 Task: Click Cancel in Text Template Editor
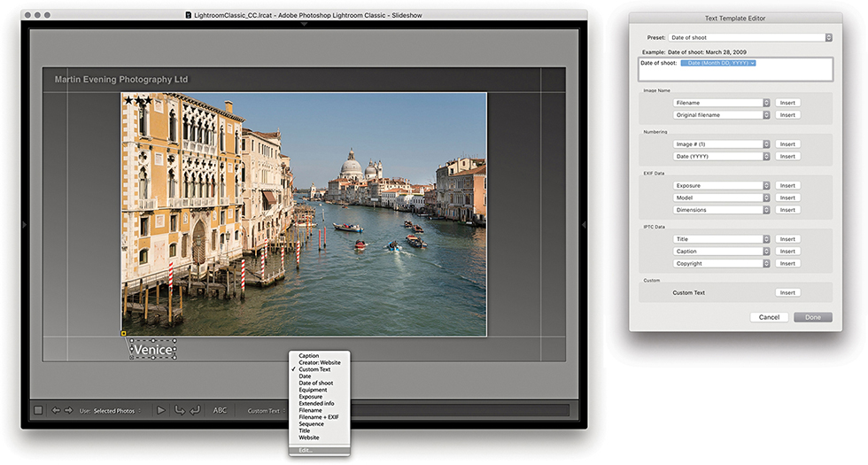pos(769,317)
